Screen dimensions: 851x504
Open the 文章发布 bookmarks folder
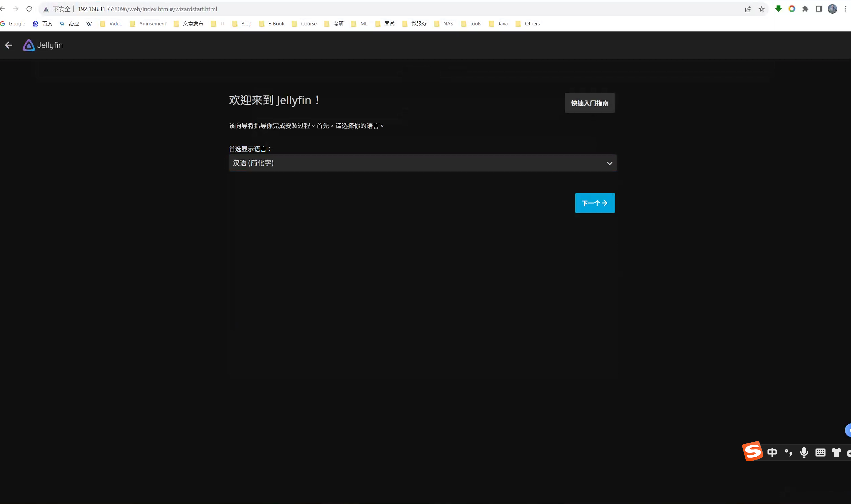[x=188, y=24]
